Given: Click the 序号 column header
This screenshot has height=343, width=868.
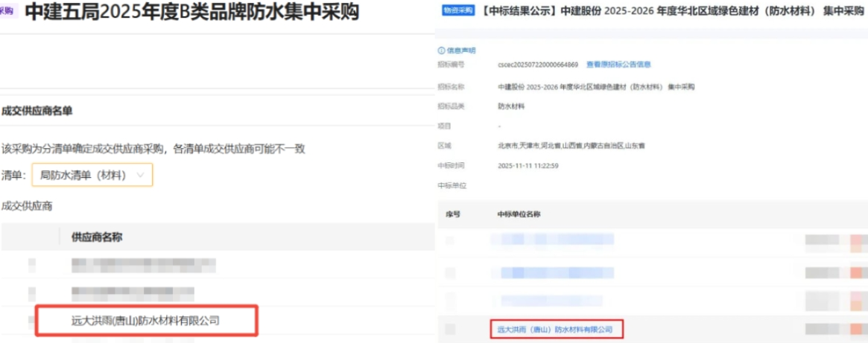Looking at the screenshot, I should point(453,214).
